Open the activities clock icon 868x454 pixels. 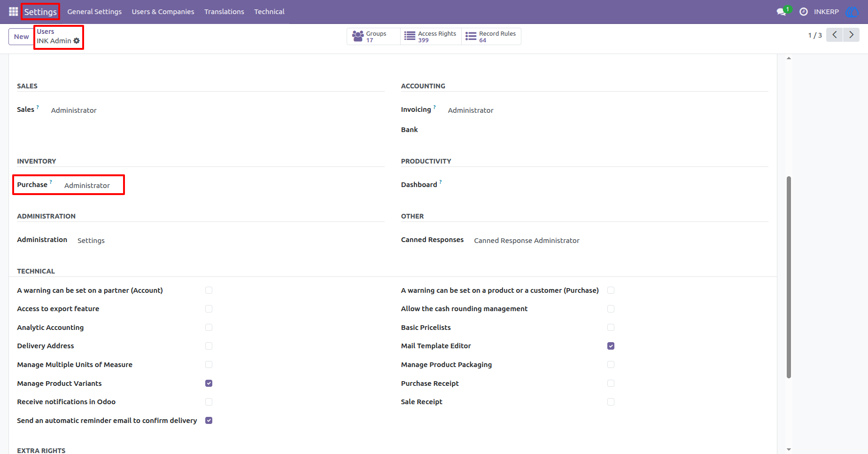click(x=804, y=11)
